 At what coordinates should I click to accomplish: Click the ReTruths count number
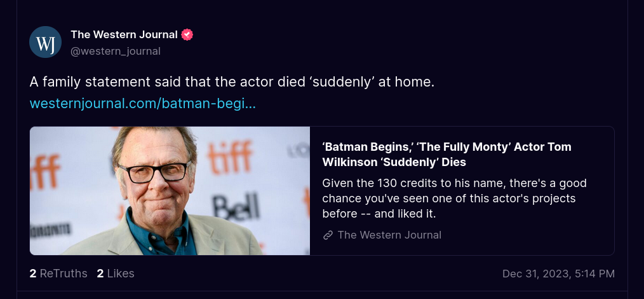point(33,274)
